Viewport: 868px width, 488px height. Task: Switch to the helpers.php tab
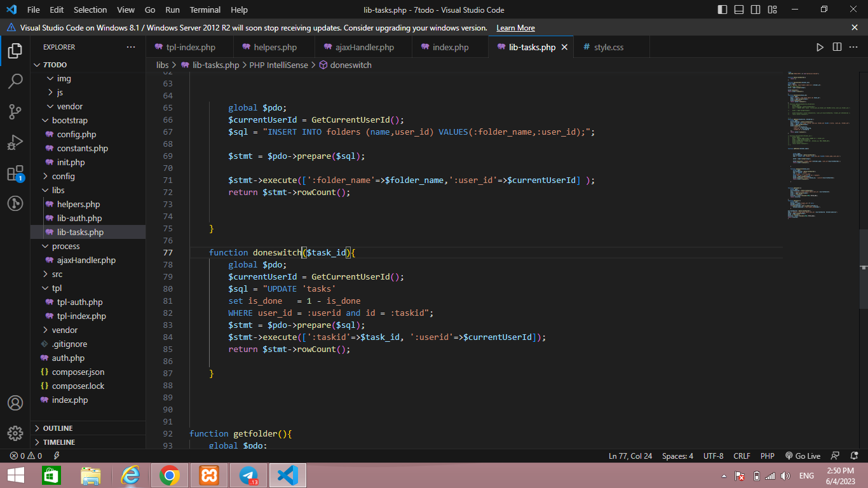[275, 47]
